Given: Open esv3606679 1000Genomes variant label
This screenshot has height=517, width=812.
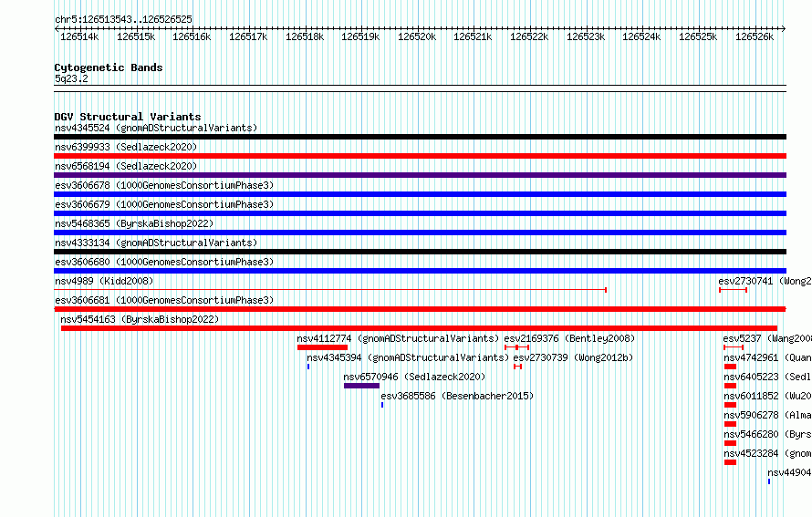Looking at the screenshot, I should tap(164, 204).
